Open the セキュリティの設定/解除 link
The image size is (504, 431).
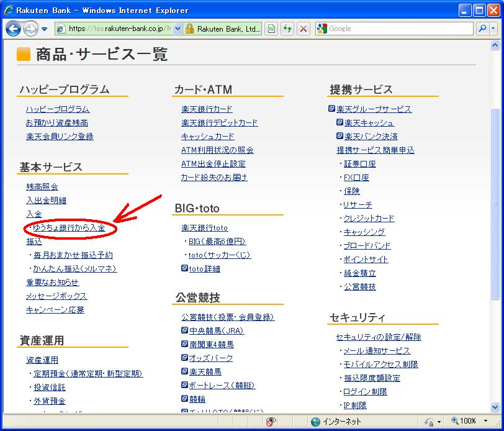click(x=379, y=337)
